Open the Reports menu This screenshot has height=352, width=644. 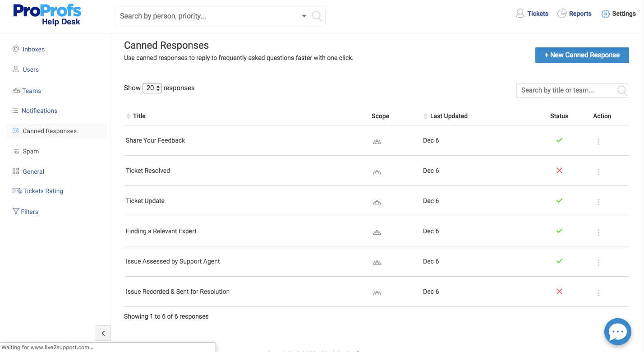[575, 14]
